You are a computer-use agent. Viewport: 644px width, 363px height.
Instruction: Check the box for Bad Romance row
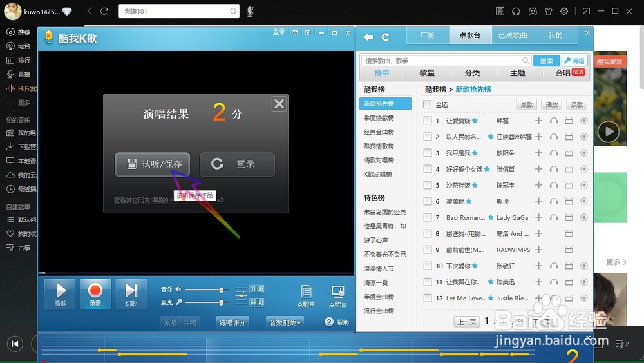428,217
